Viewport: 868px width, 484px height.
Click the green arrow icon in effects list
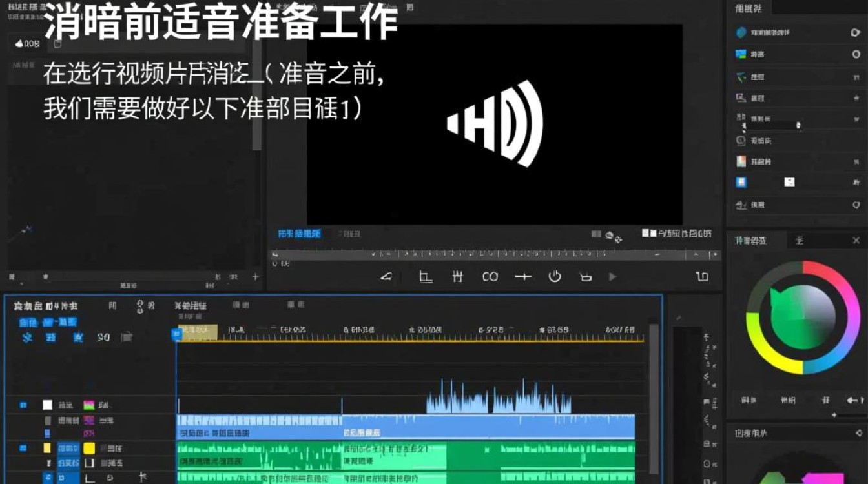(741, 77)
